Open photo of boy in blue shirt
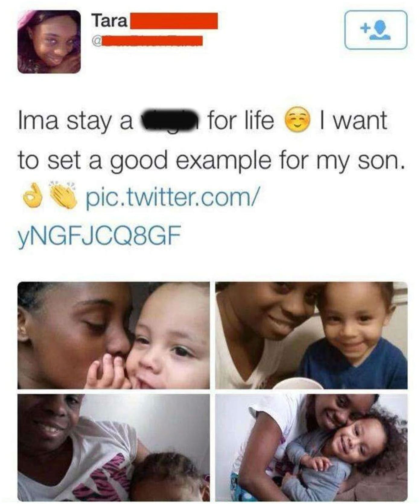Screen dimensions: 420x504 311,335
